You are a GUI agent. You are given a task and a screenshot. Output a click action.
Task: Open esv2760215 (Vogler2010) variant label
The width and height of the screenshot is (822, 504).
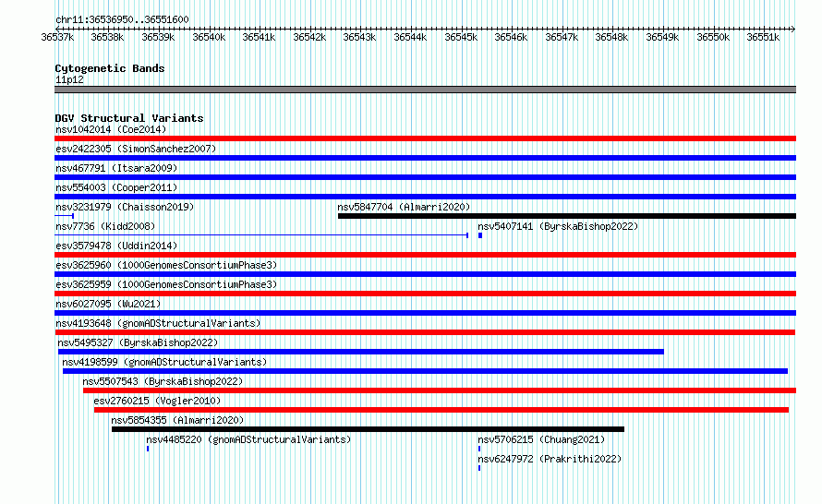click(157, 401)
